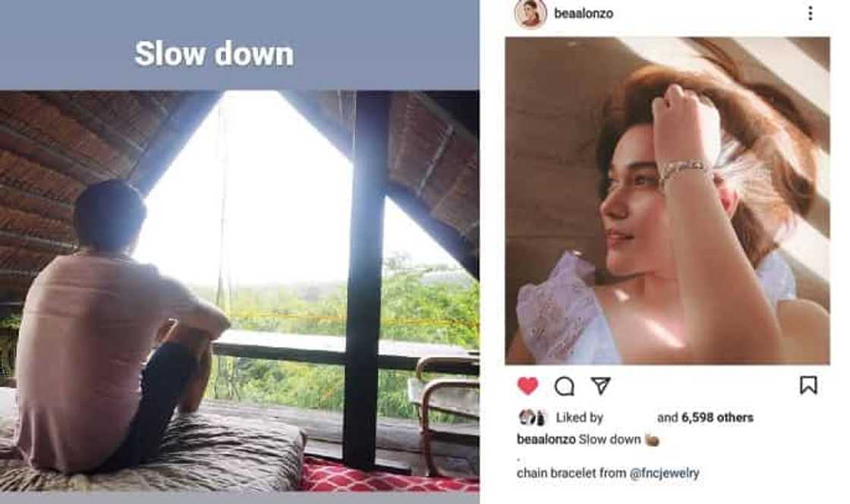Save the post with the bookmark icon
Image resolution: width=850 pixels, height=504 pixels.
pos(808,386)
